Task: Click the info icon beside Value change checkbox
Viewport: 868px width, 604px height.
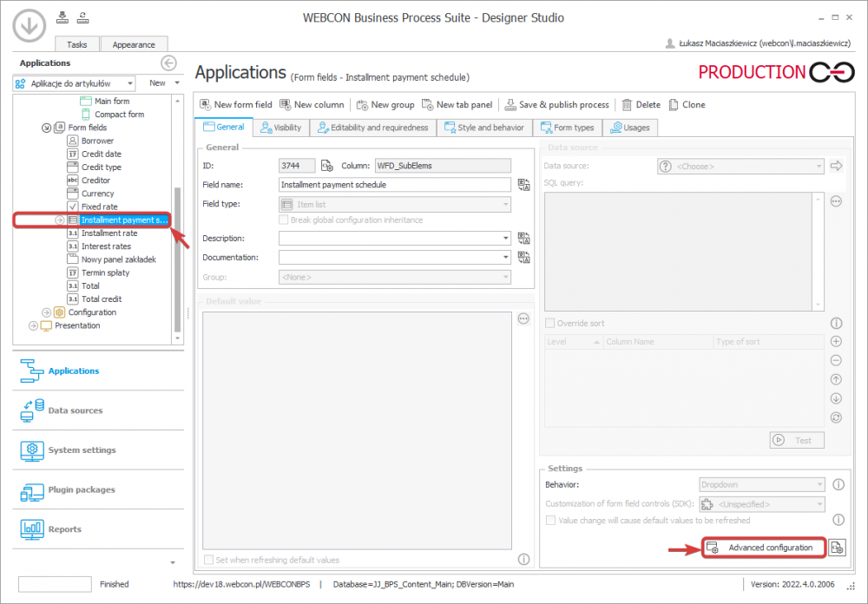Action: click(838, 520)
